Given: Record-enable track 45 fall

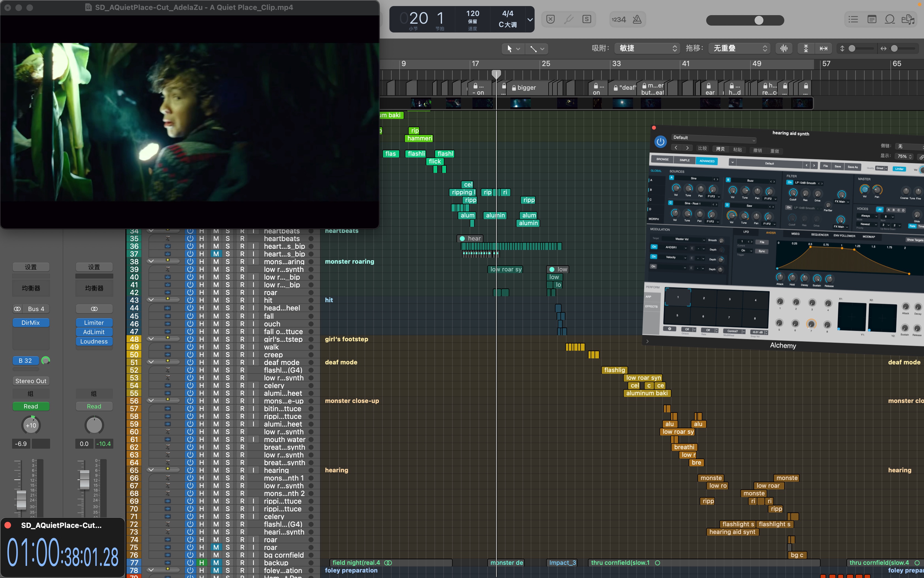Looking at the screenshot, I should [242, 316].
